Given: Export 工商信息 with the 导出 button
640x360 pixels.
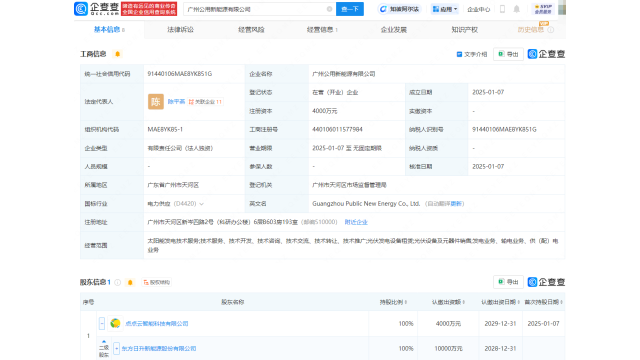Looking at the screenshot, I should click(508, 54).
